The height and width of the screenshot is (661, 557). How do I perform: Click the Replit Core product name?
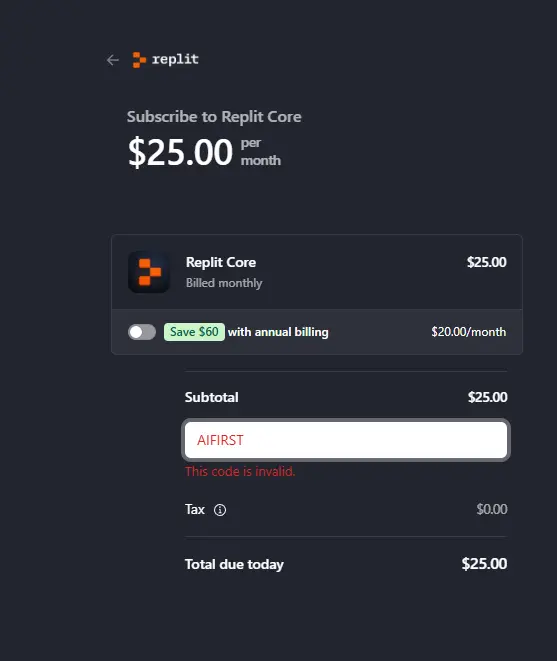click(x=221, y=262)
